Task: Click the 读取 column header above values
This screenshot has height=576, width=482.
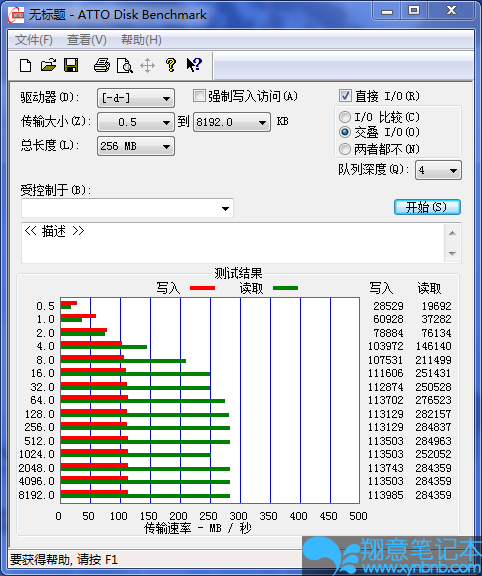Action: (x=429, y=288)
